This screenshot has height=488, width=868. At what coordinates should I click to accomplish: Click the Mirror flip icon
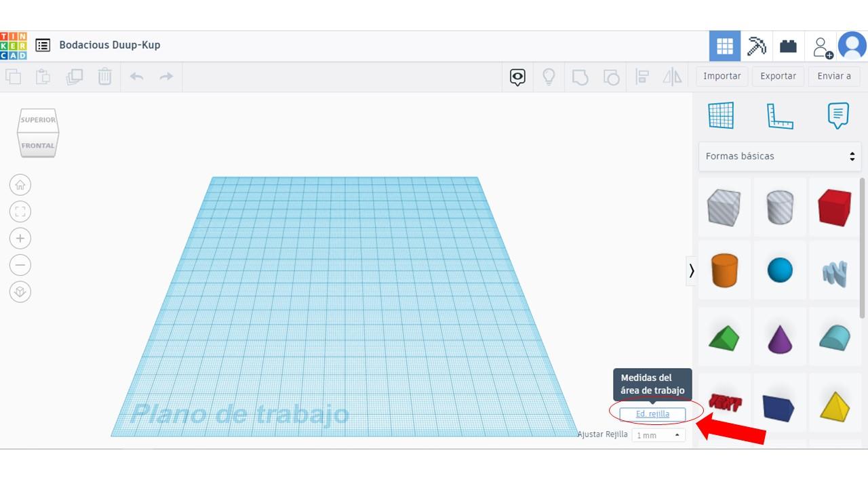672,77
